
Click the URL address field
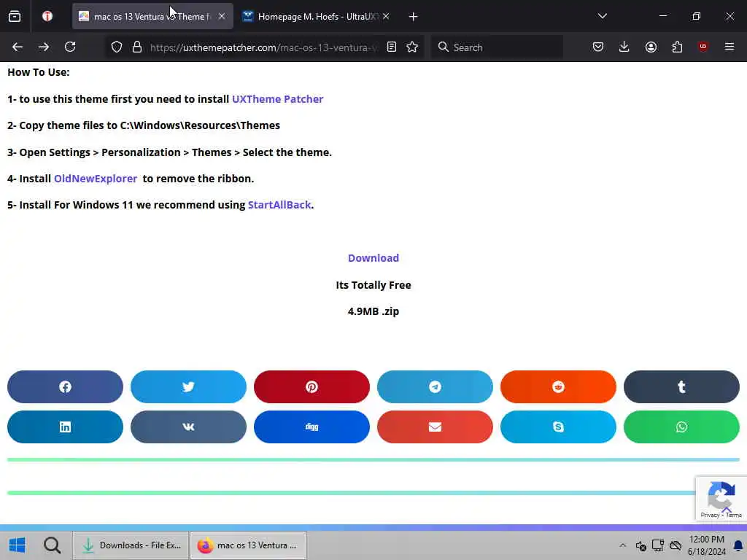pos(263,47)
